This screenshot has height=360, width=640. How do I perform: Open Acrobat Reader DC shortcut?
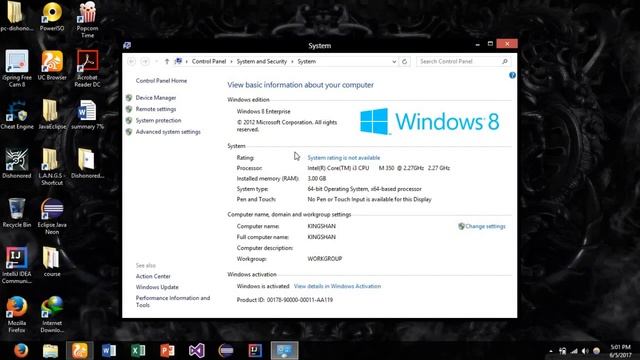point(87,69)
